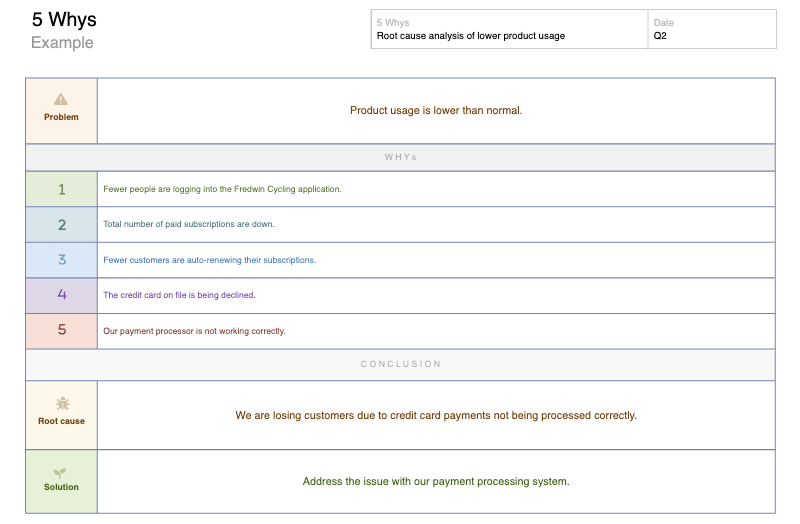The width and height of the screenshot is (800, 524).
Task: Click the "WHYs" section header
Action: 401,157
